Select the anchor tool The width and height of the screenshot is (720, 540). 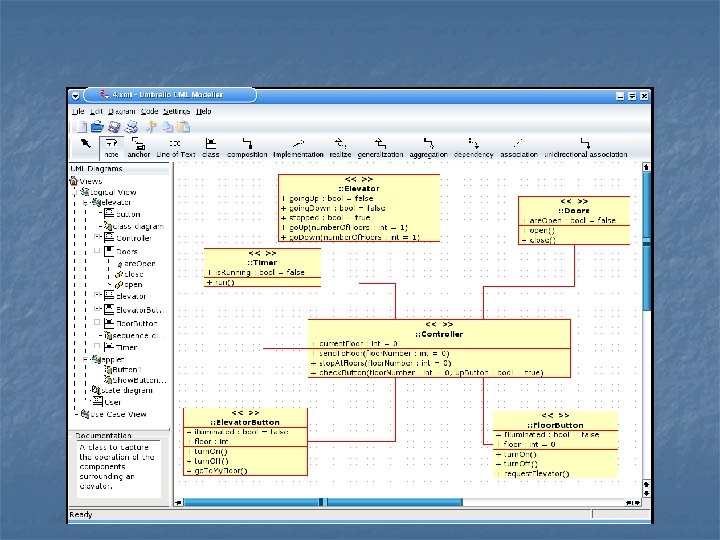(138, 144)
